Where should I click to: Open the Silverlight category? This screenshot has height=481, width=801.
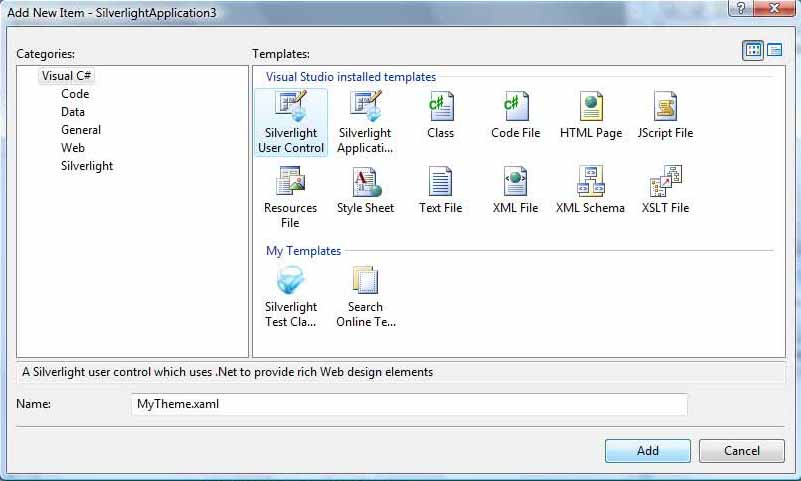coord(87,166)
